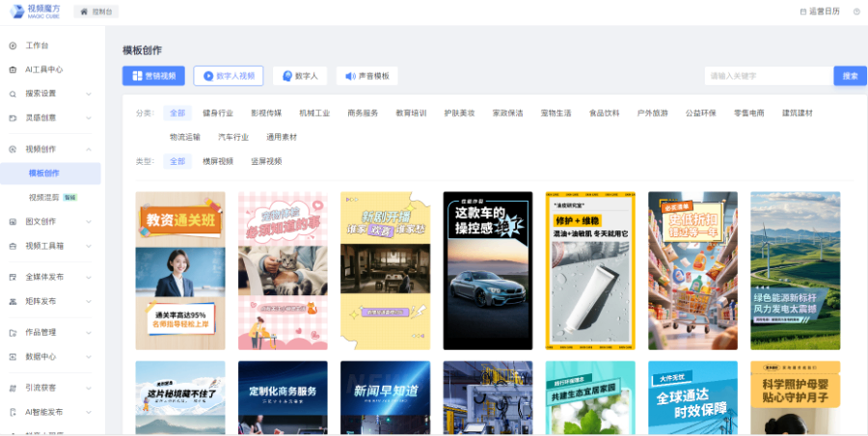Expand the 视频工具箱 chevron

pyautogui.click(x=89, y=246)
